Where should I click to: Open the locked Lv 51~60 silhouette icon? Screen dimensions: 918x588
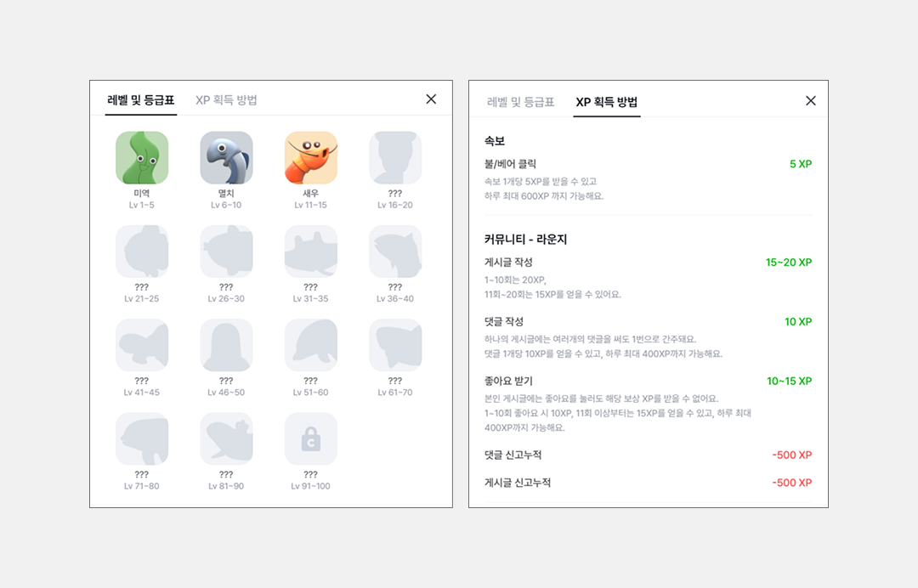(311, 345)
